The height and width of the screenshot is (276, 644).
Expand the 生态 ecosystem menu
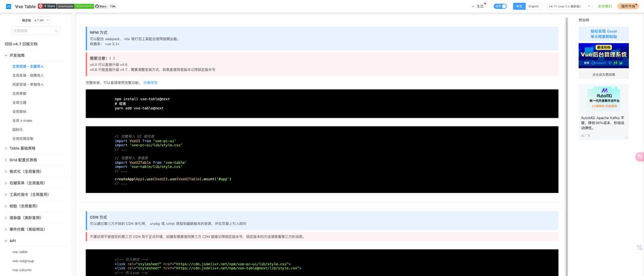478,7
